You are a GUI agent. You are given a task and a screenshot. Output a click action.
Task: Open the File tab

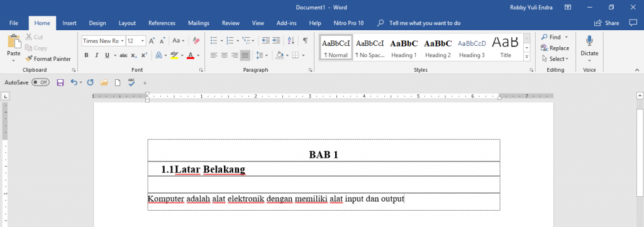coord(14,23)
